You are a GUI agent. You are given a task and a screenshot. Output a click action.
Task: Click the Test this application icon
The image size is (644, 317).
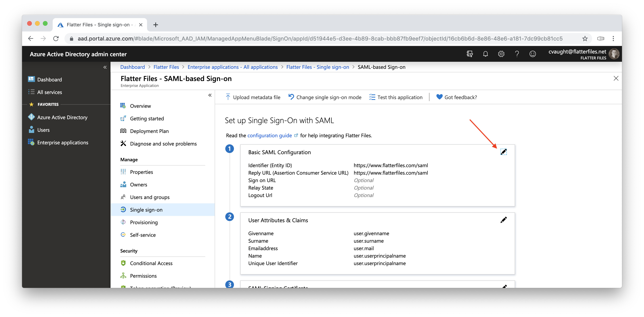371,97
